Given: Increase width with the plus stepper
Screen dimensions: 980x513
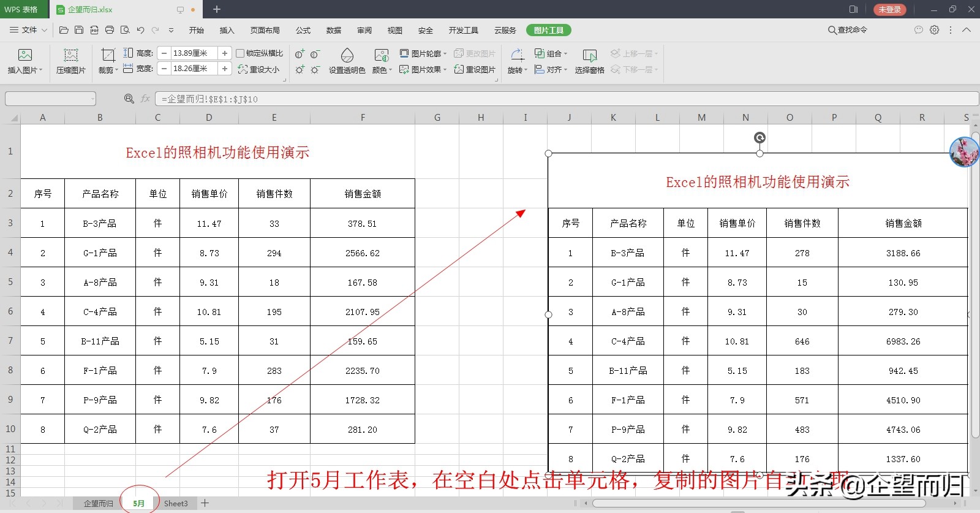Looking at the screenshot, I should pyautogui.click(x=225, y=69).
